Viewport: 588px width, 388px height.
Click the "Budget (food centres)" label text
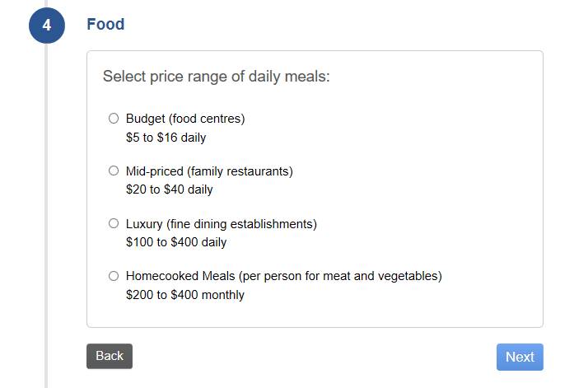coord(185,119)
